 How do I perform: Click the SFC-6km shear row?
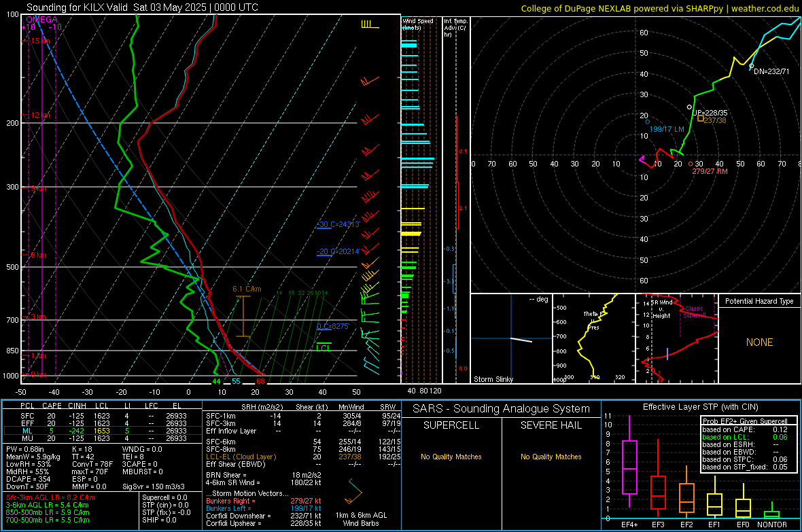click(x=303, y=442)
